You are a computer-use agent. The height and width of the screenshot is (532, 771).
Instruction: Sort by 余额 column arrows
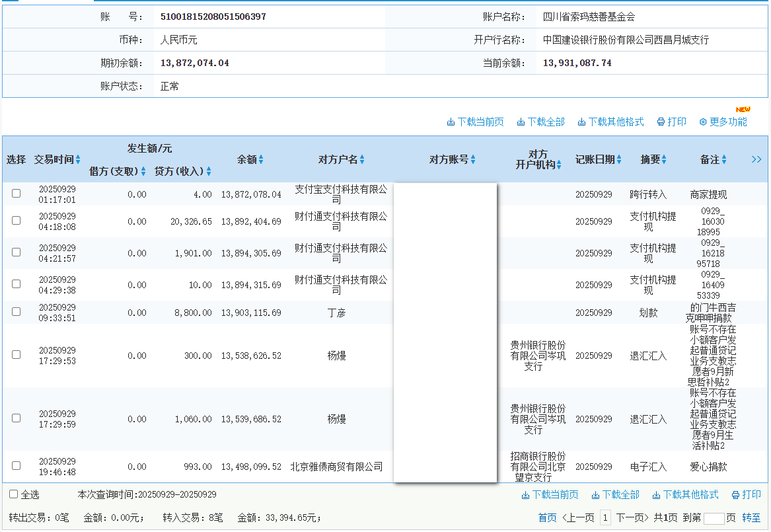coord(261,160)
